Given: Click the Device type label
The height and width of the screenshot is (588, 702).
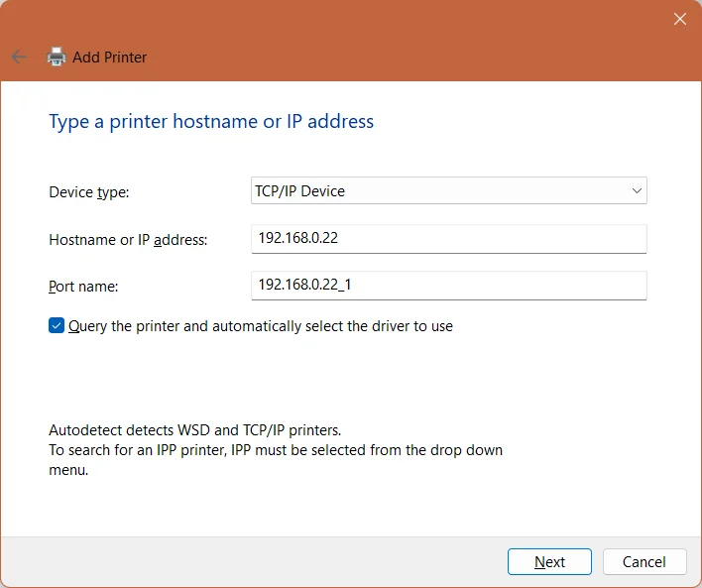Looking at the screenshot, I should (x=88, y=192).
